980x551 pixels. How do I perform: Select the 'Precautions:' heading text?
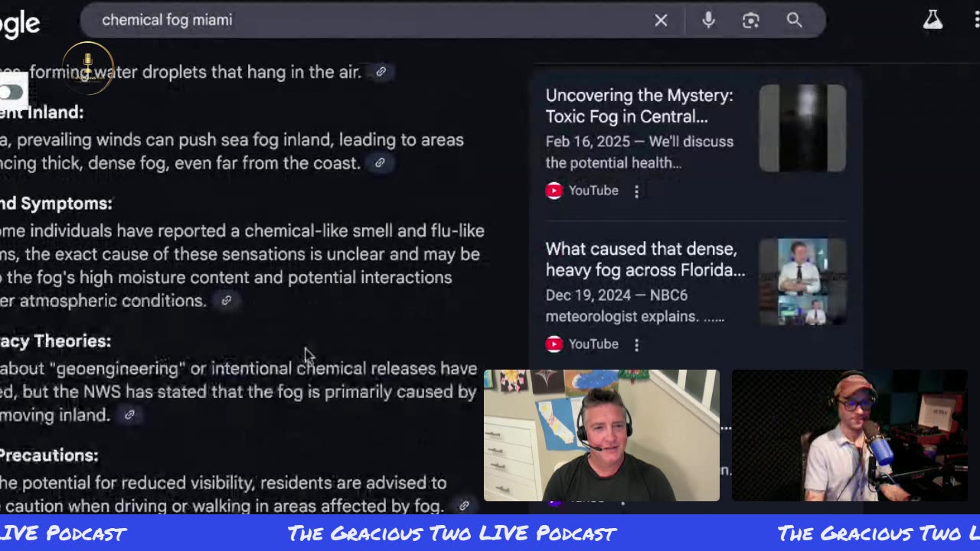tap(49, 455)
